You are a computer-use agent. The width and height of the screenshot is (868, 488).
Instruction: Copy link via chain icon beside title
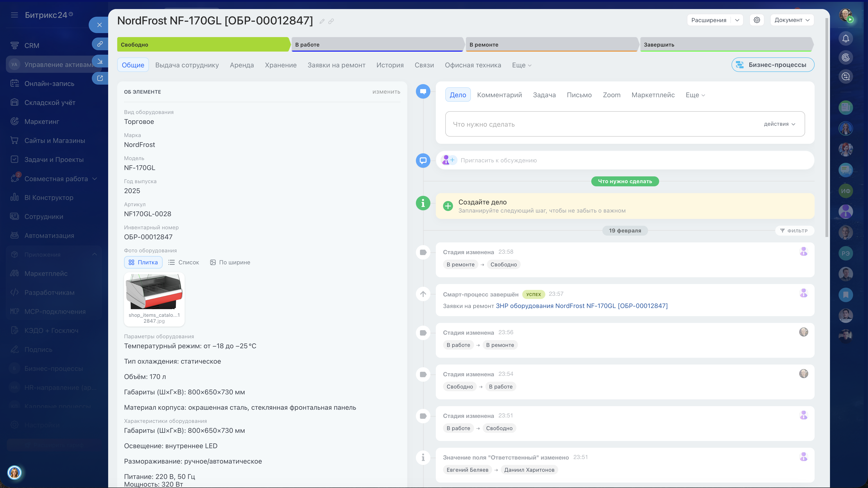tap(331, 21)
